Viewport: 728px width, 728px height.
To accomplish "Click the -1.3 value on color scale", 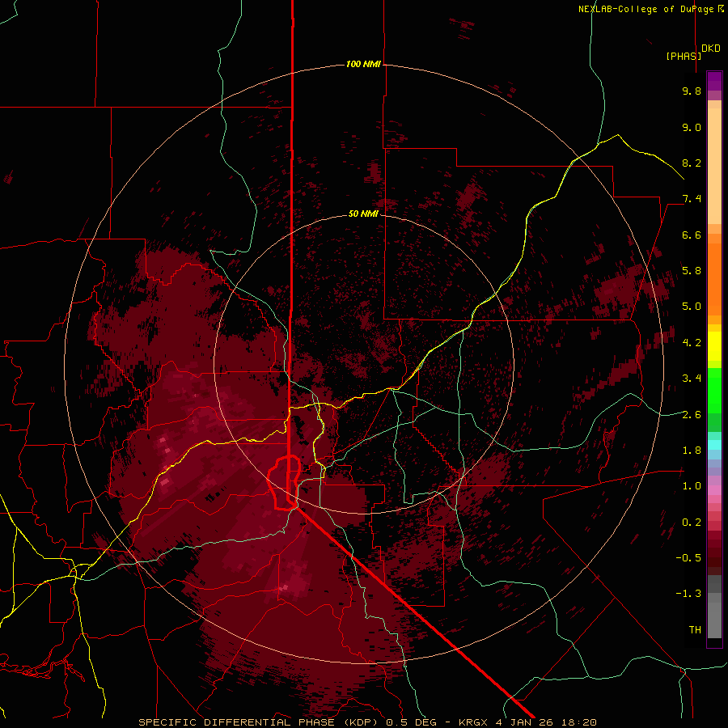I will tap(688, 594).
